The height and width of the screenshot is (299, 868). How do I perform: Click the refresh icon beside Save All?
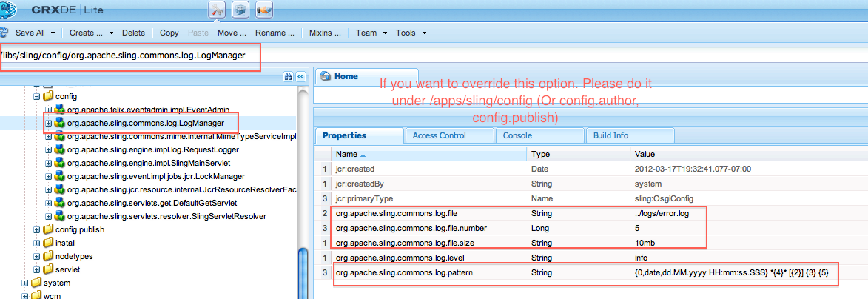click(4, 33)
